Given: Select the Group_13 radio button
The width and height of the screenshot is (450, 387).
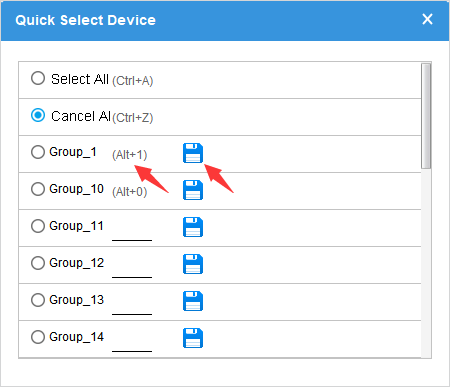Looking at the screenshot, I should (38, 300).
